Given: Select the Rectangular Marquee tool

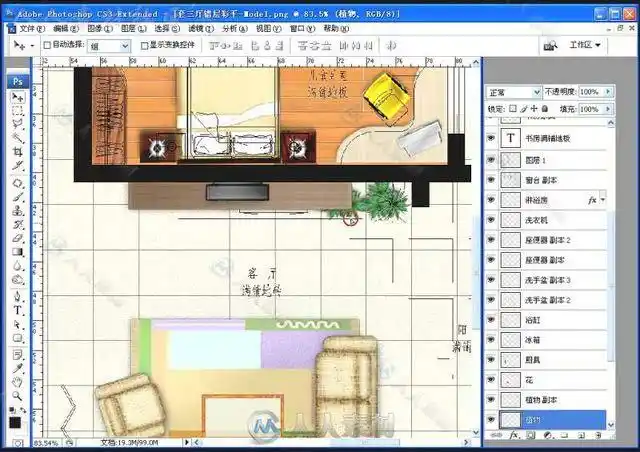Looking at the screenshot, I should tap(17, 111).
